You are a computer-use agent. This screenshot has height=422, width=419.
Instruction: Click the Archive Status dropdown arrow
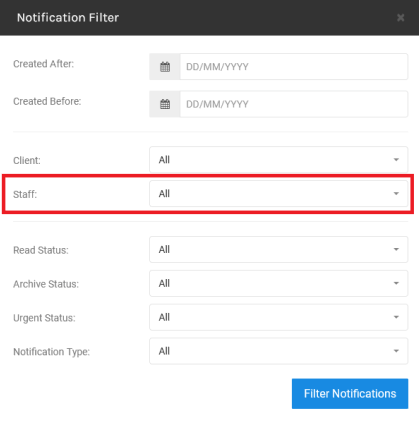click(x=396, y=284)
